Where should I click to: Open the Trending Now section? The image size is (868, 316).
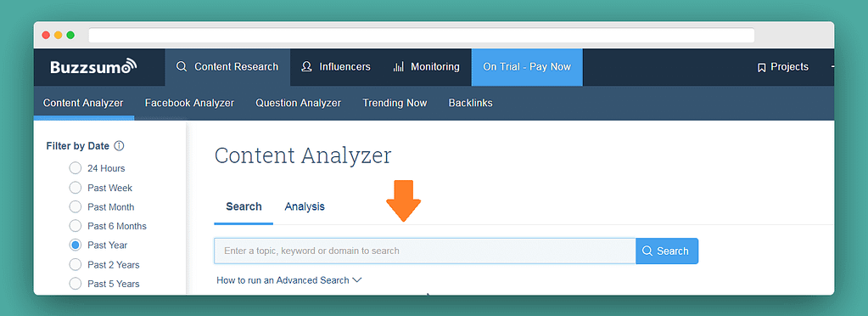(x=395, y=103)
